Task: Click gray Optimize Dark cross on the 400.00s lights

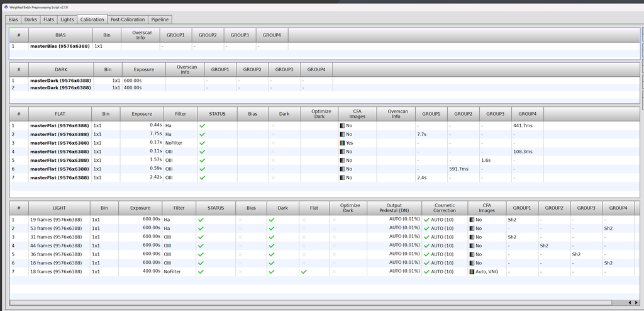Action: (335, 272)
